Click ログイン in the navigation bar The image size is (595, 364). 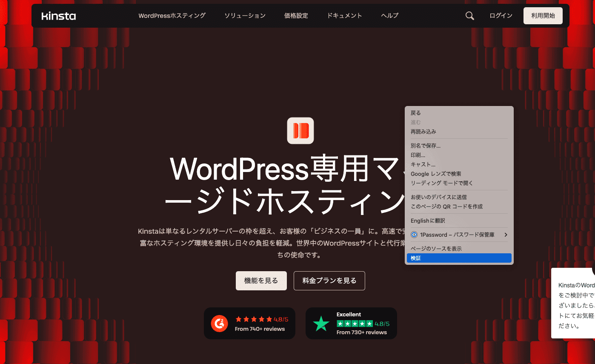click(x=501, y=15)
